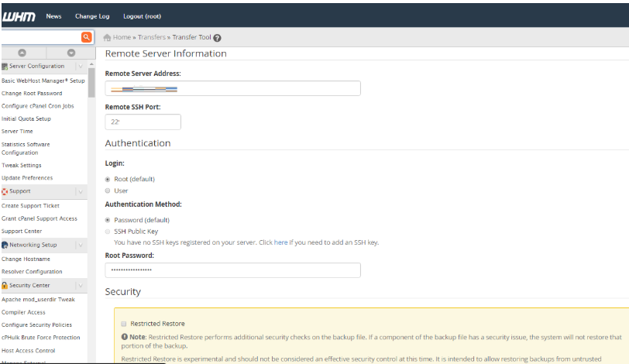The width and height of the screenshot is (629, 364).
Task: Enable the Restricted Restore checkbox
Action: [x=123, y=323]
